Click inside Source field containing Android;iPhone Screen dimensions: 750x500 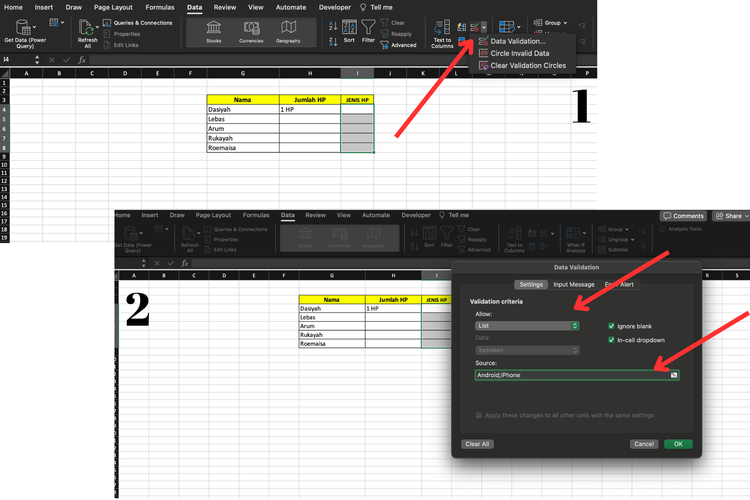pyautogui.click(x=572, y=375)
